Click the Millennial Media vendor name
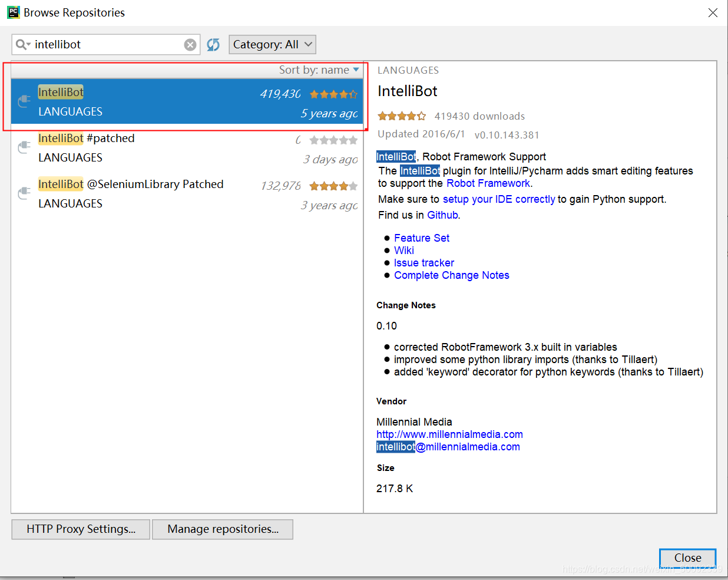 [x=414, y=422]
